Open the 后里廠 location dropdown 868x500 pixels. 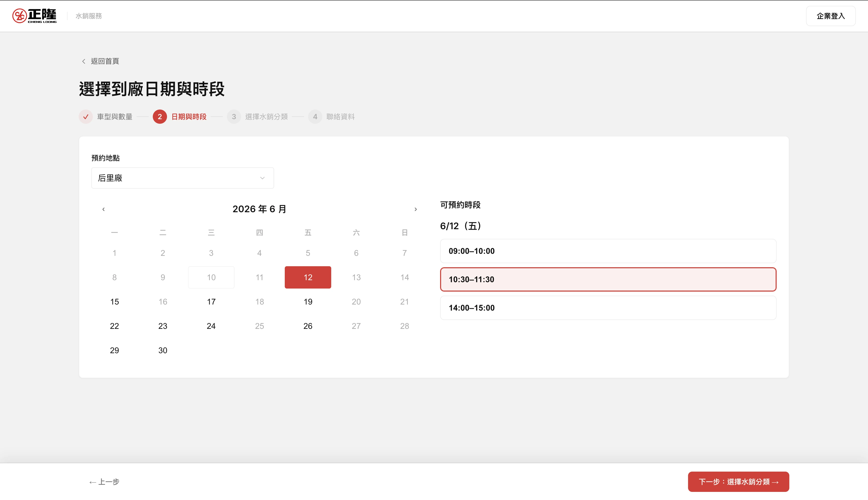tap(182, 178)
